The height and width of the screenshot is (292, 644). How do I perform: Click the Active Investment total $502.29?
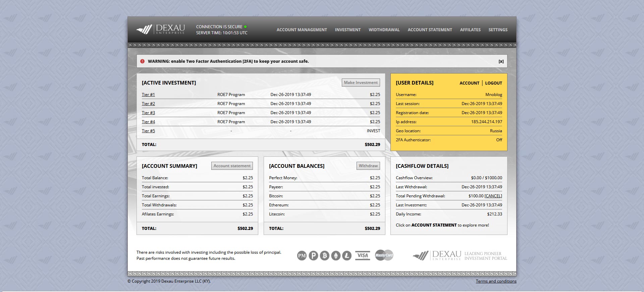point(372,145)
